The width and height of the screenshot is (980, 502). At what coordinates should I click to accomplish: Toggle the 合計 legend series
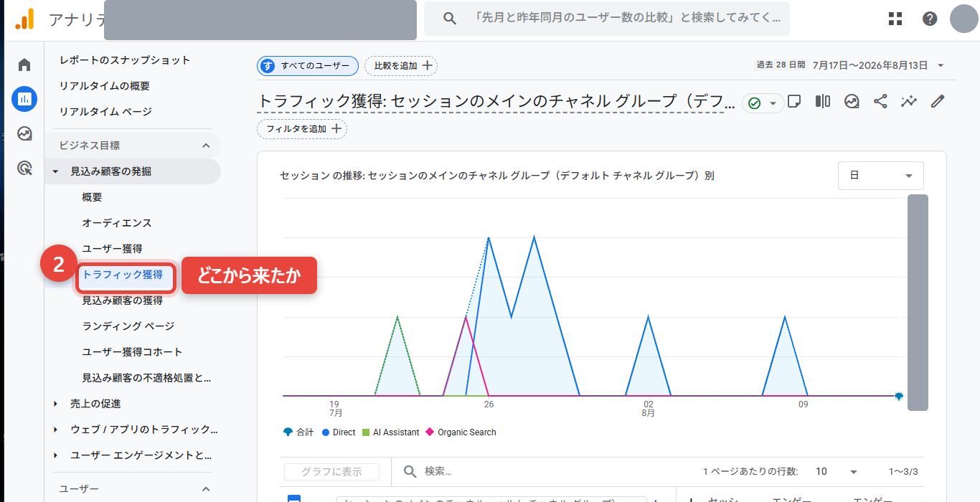[298, 432]
